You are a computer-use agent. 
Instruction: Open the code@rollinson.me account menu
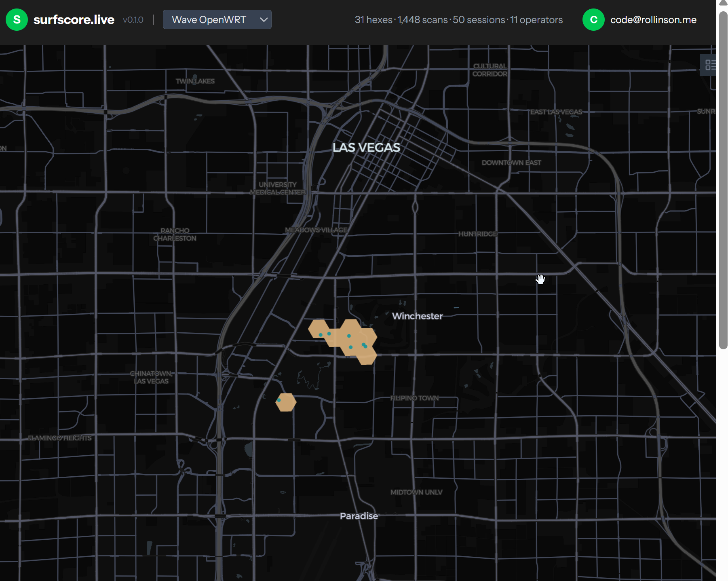[x=653, y=20]
